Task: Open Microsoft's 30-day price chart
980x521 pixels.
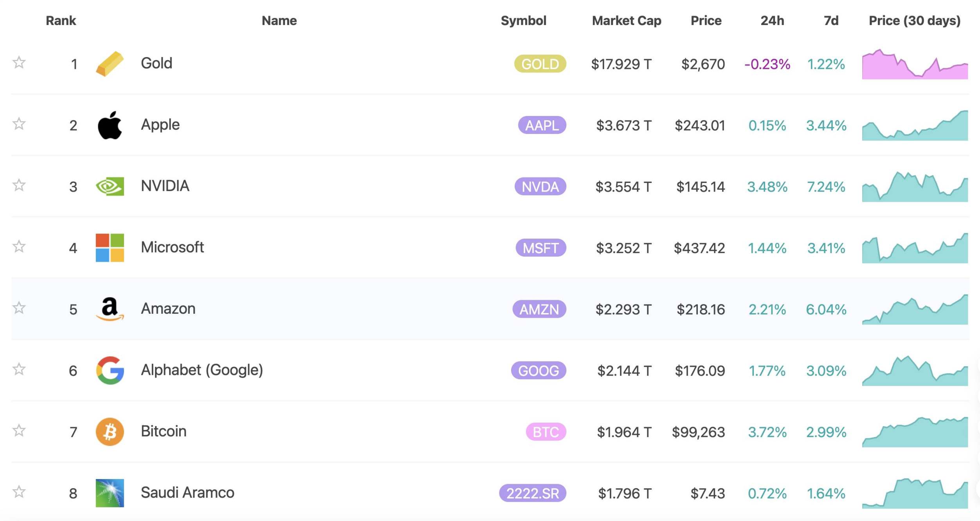Action: (915, 248)
